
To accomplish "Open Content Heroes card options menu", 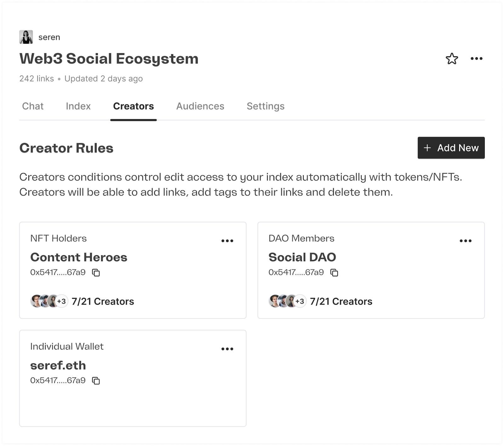I will point(227,241).
